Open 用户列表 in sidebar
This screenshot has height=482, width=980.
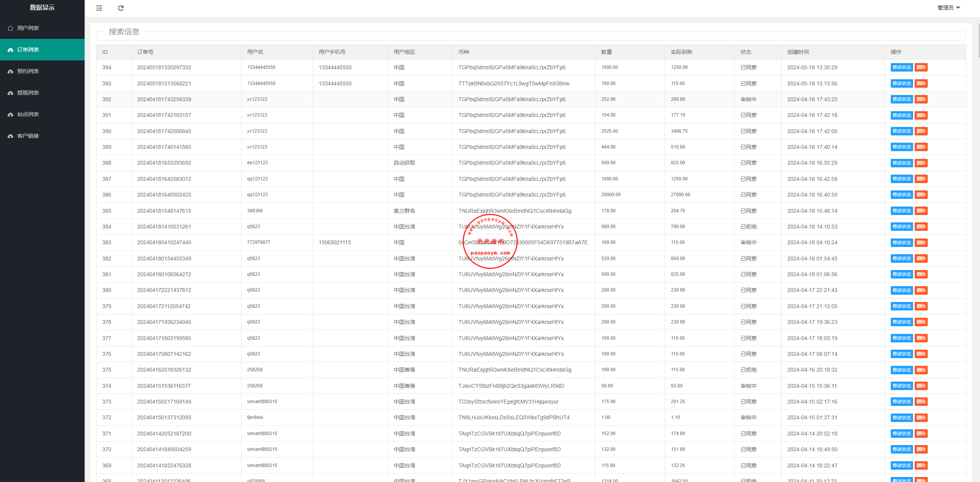tap(28, 28)
